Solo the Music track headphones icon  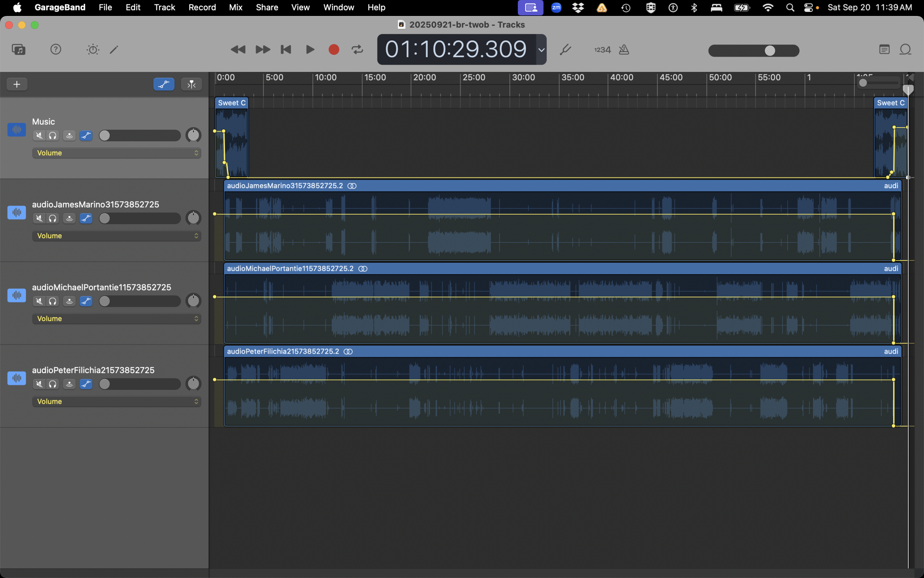pos(53,136)
